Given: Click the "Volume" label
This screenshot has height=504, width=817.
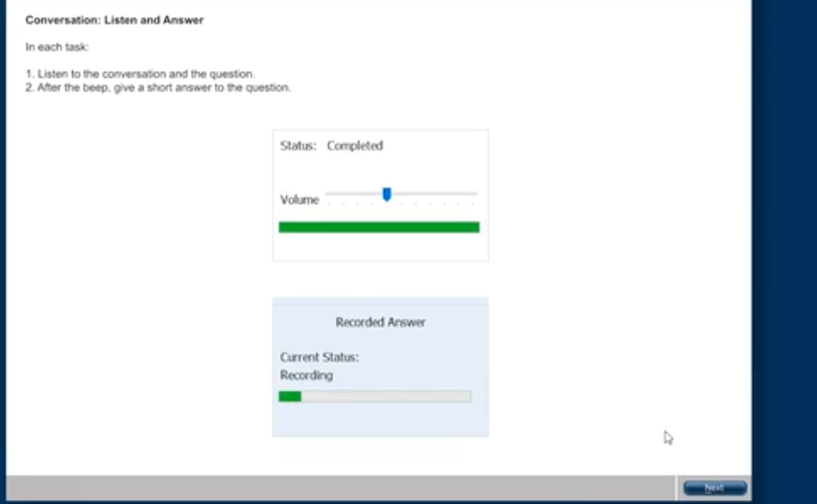Looking at the screenshot, I should (x=299, y=200).
